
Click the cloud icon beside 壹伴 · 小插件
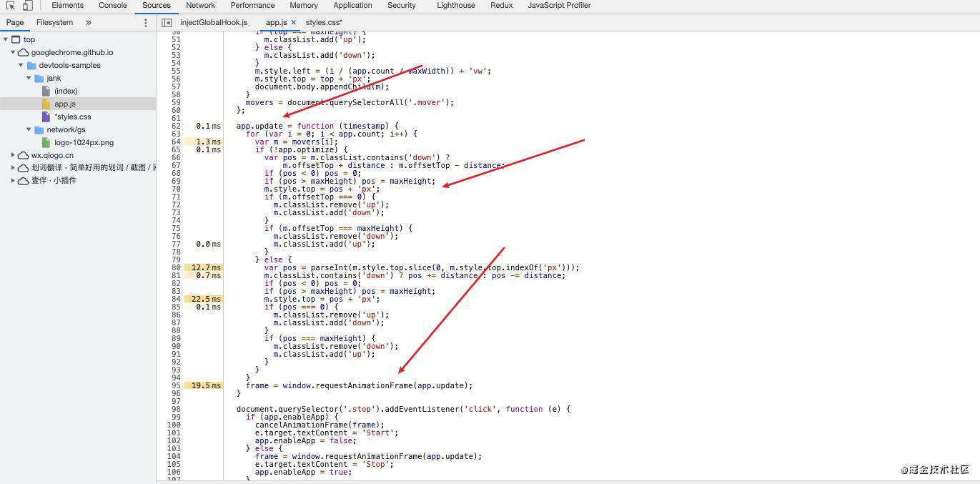pos(24,181)
